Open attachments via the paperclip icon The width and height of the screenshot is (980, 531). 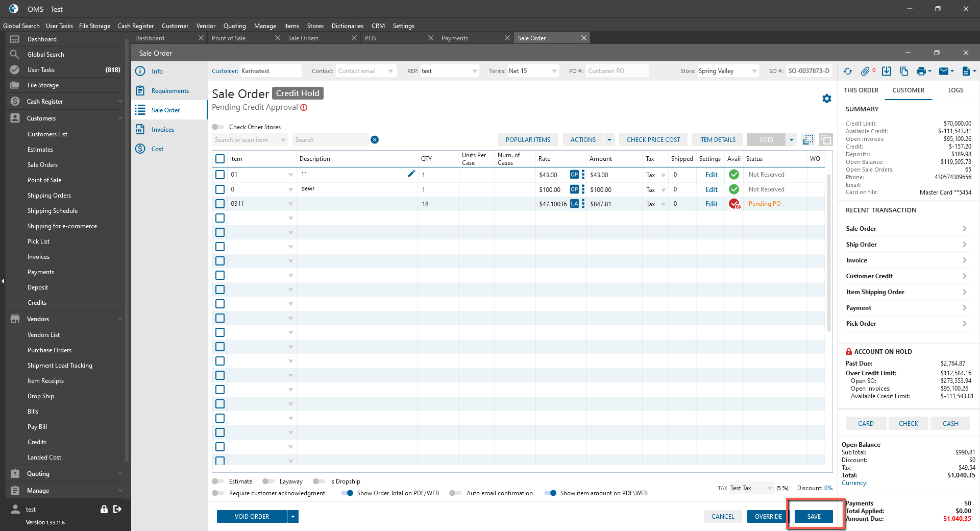(865, 71)
